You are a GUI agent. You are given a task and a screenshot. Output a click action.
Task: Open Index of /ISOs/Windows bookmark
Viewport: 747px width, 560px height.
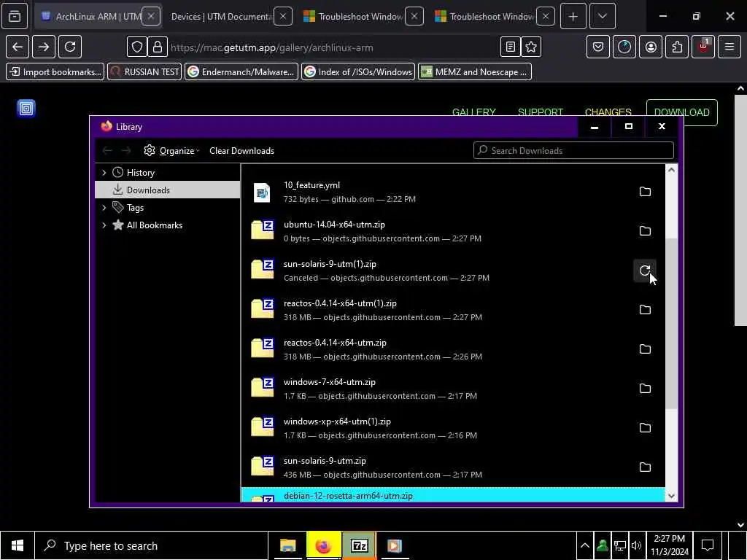point(358,72)
